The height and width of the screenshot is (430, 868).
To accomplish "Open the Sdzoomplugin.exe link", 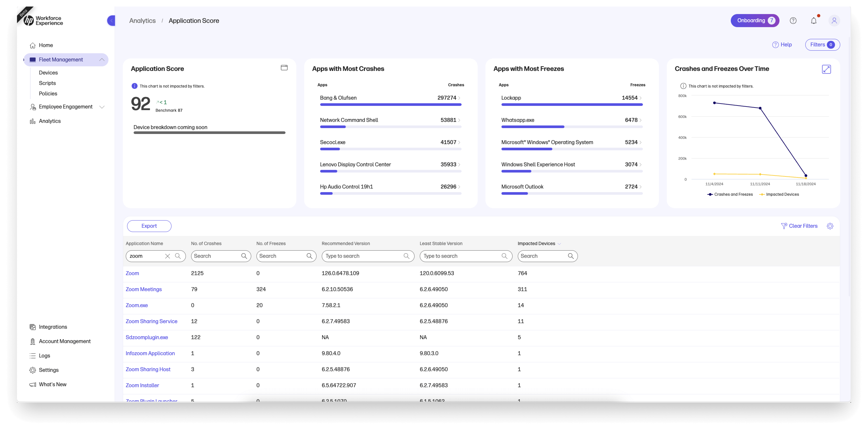I will pyautogui.click(x=147, y=338).
